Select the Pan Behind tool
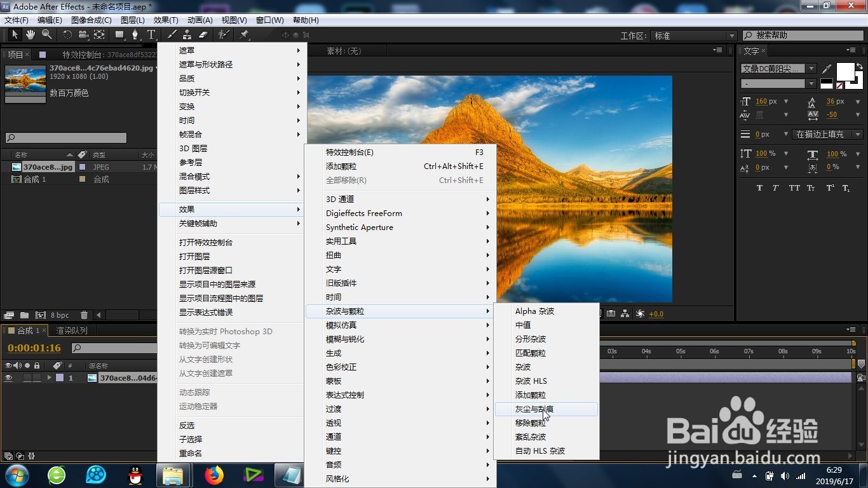 coord(99,34)
